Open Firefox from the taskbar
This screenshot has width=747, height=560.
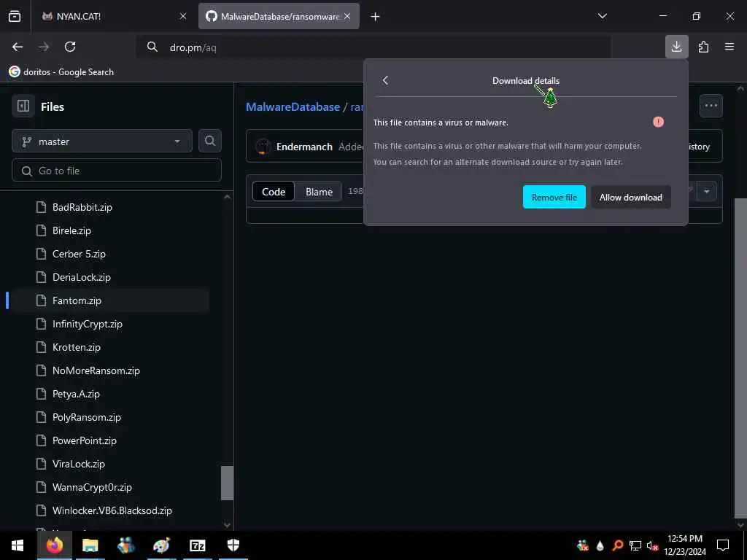[54, 545]
